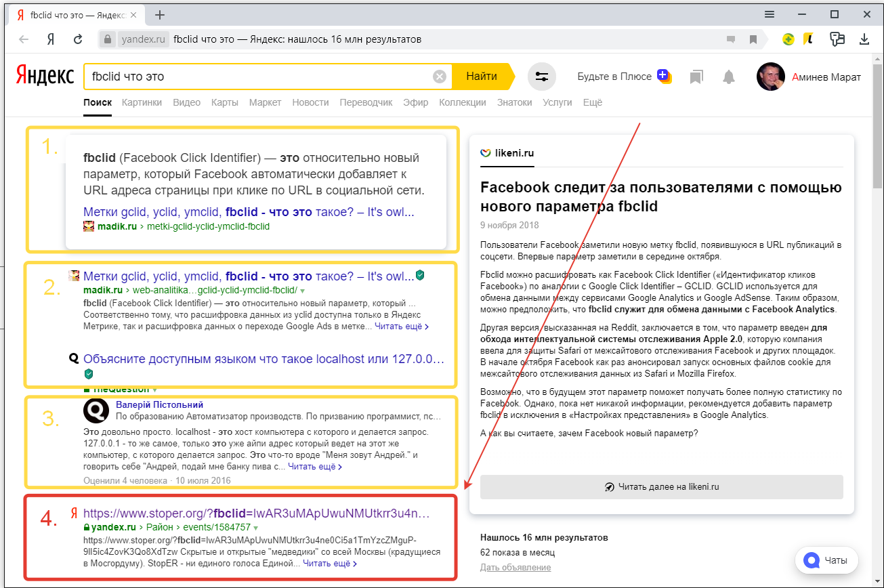The height and width of the screenshot is (588, 884).
Task: Open Yandex home via the Я toolbar button
Action: (51, 39)
